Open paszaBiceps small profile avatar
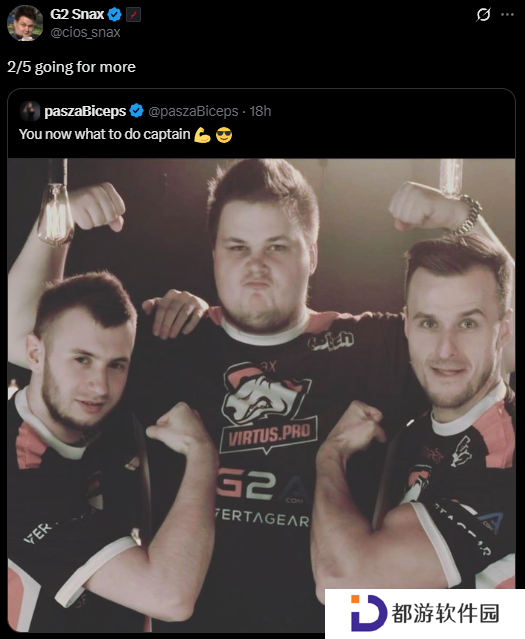This screenshot has height=639, width=525. [30, 111]
